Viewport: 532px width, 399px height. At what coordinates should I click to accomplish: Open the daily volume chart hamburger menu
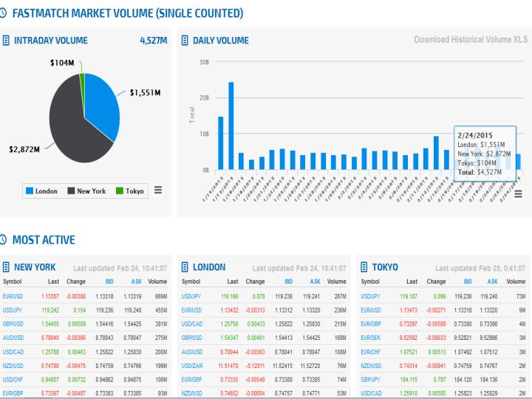click(x=517, y=192)
